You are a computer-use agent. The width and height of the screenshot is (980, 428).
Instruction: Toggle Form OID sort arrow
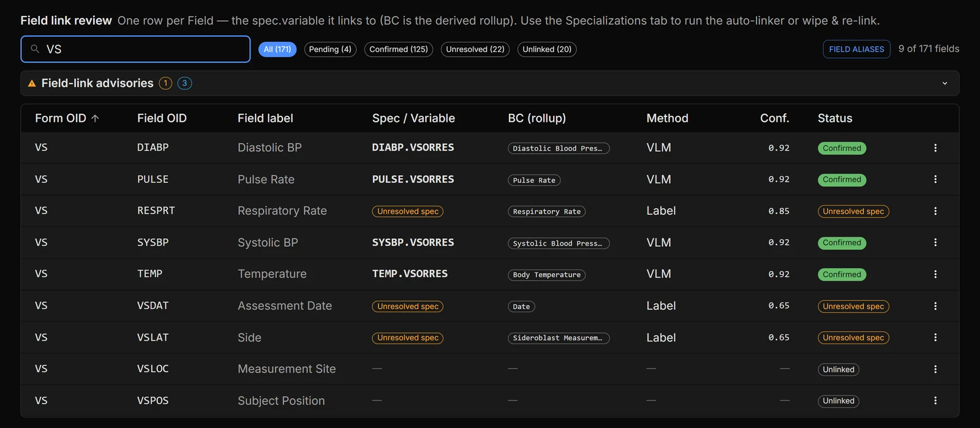95,118
